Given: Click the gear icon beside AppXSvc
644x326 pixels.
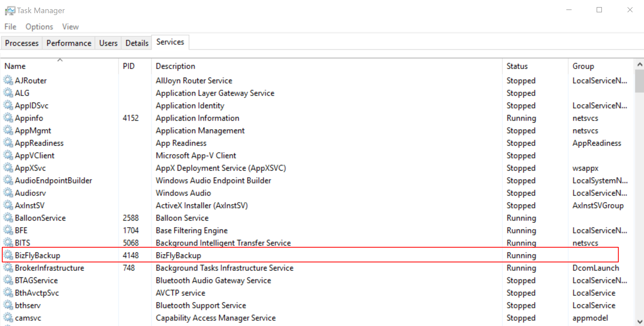Looking at the screenshot, I should [x=8, y=168].
